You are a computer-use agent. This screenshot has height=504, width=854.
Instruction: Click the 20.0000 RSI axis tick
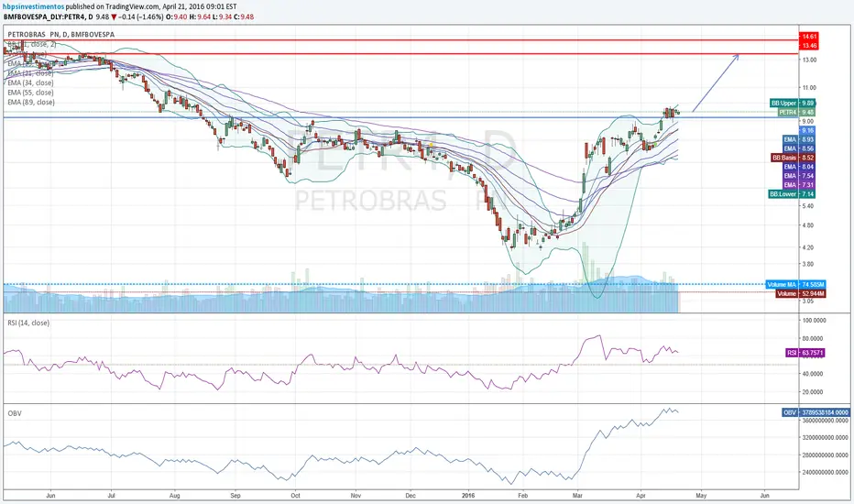tap(813, 392)
